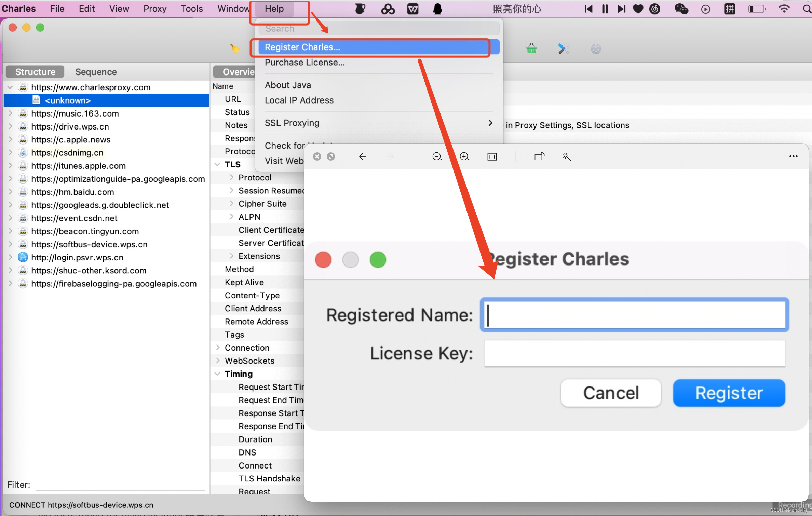
Task: Go back using the left arrow in preview
Action: [x=363, y=157]
